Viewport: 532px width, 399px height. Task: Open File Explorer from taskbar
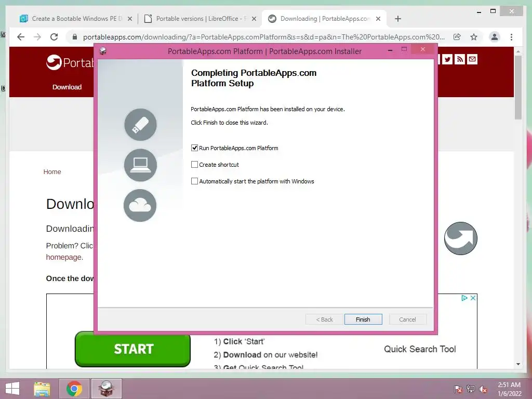42,389
